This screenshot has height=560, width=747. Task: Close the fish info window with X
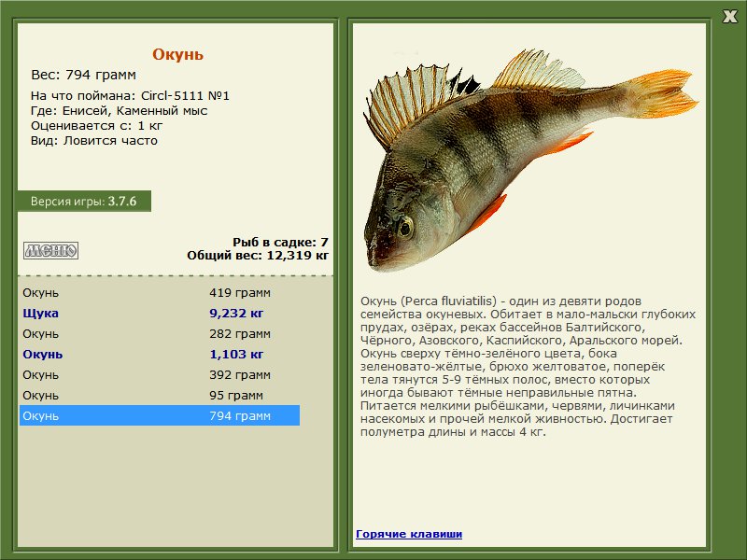tap(729, 17)
